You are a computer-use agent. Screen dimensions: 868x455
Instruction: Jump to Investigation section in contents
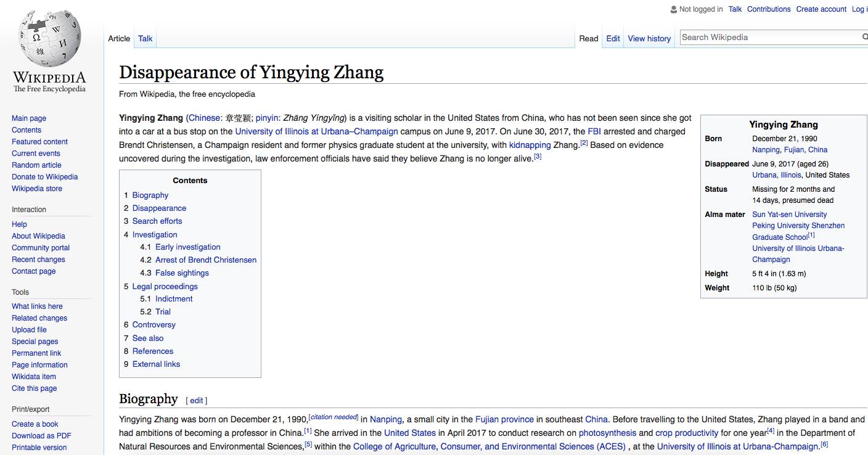[155, 235]
